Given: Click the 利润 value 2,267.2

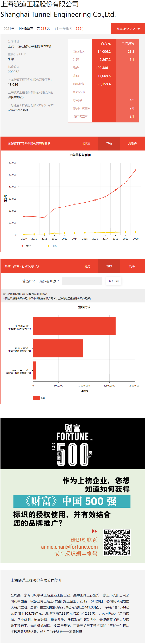Looking at the screenshot, I should click(x=105, y=60).
